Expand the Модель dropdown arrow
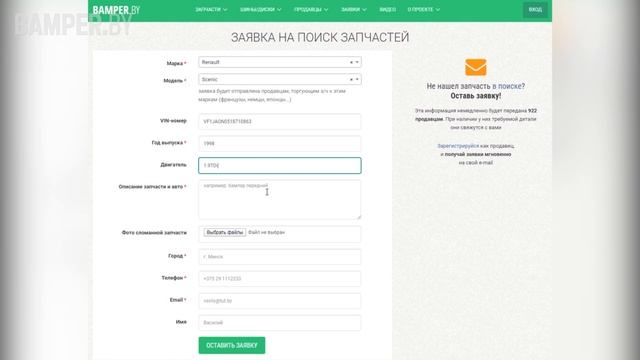 coord(357,80)
